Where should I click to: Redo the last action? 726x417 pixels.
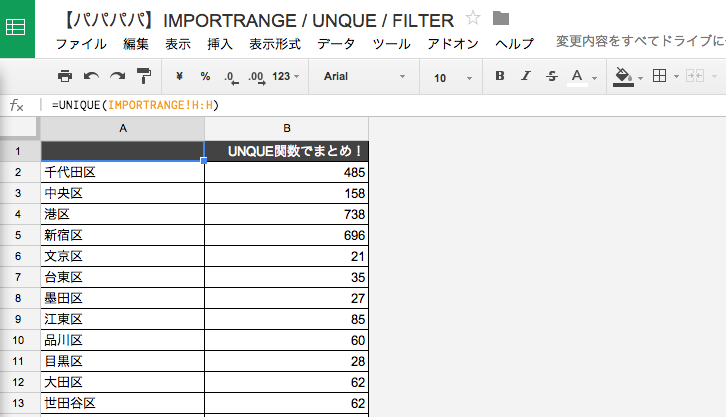tap(118, 76)
